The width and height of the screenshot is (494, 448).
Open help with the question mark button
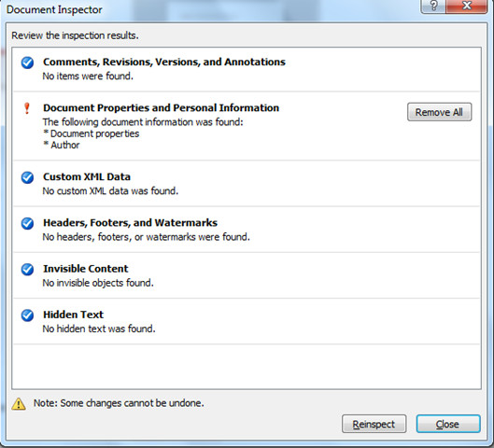433,7
